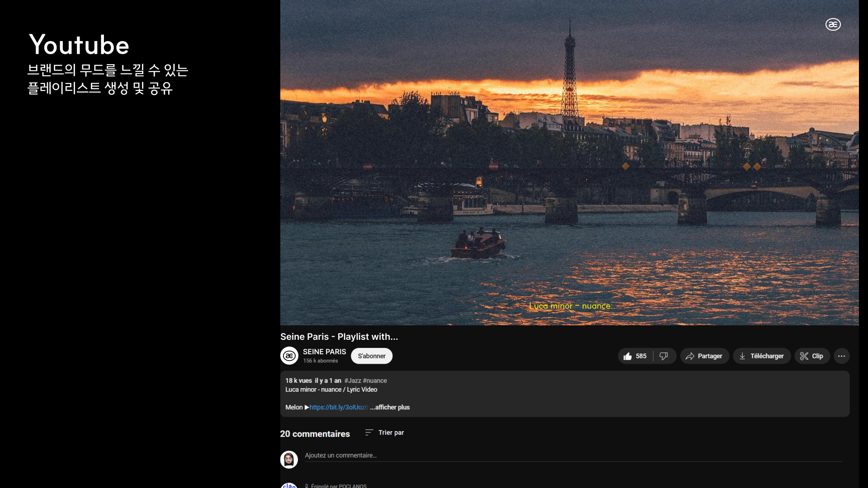868x488 pixels.
Task: Create a clip with scissors Clip button
Action: click(x=811, y=356)
